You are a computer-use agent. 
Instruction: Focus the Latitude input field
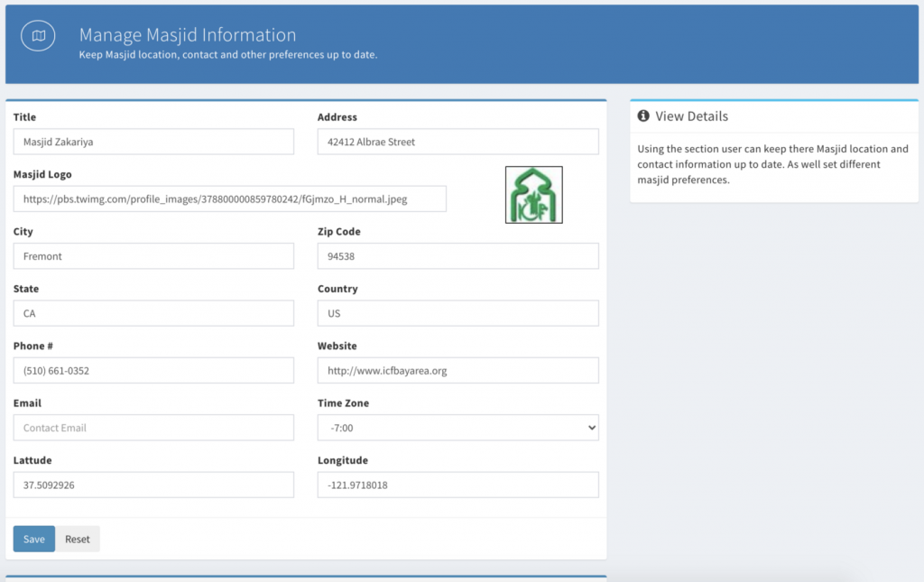(153, 485)
